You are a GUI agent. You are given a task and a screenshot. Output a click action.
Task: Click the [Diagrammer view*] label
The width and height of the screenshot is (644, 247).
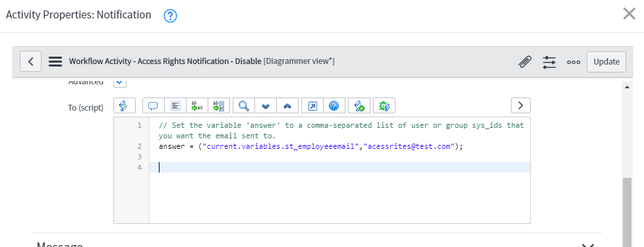pos(299,61)
